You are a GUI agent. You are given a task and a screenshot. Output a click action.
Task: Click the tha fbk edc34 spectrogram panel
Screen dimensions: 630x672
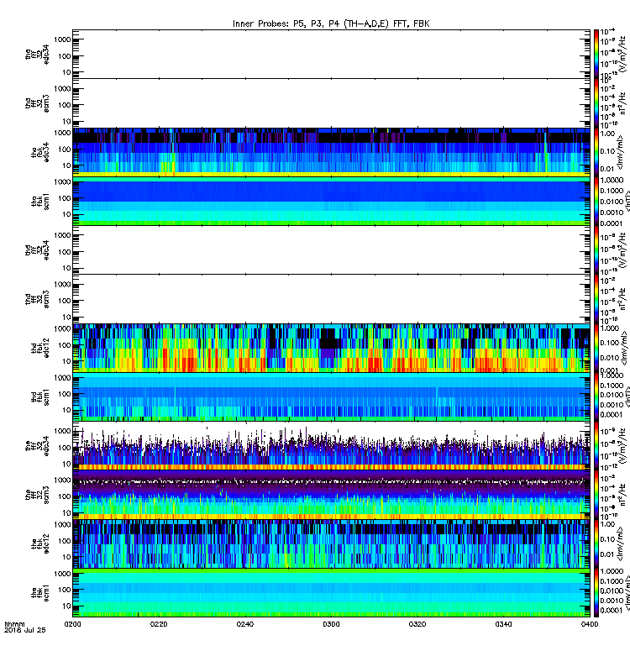click(x=331, y=152)
